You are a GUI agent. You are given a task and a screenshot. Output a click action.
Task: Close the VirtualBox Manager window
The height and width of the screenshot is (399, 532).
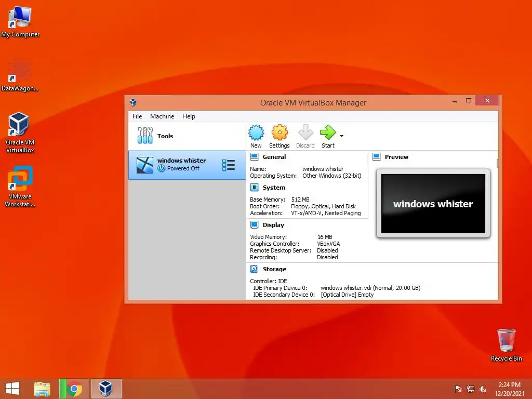(487, 101)
